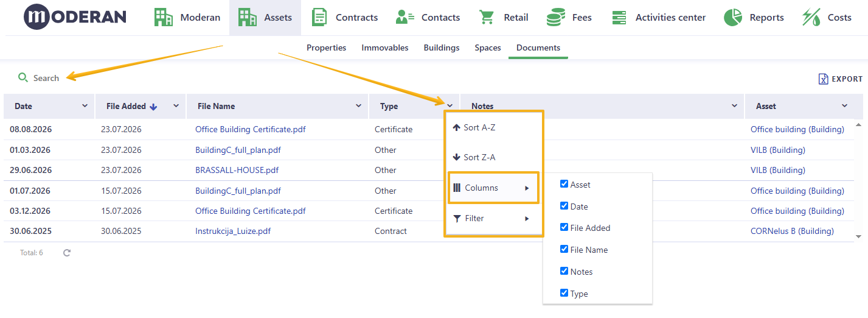
Task: Open the Asset column dropdown arrow
Action: click(x=844, y=106)
